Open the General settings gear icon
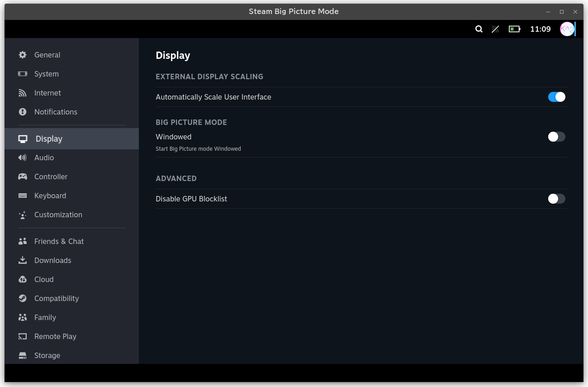Viewport: 588px width, 387px height. (22, 55)
